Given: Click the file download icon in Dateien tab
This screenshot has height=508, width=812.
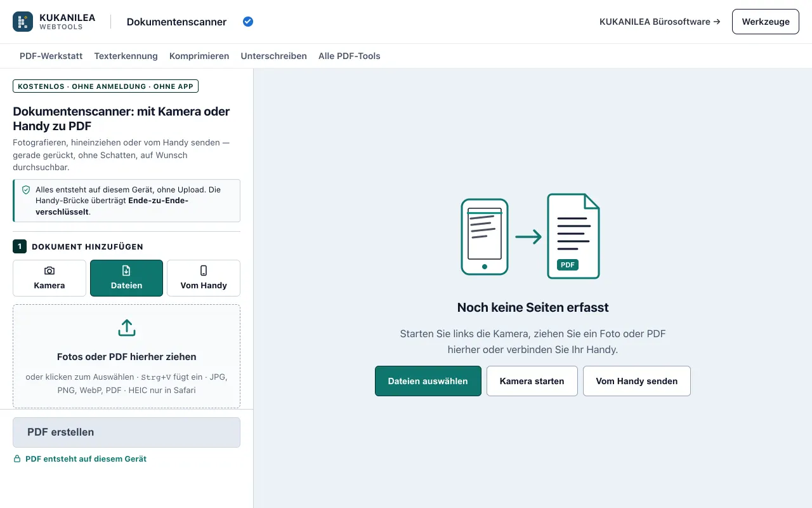Looking at the screenshot, I should click(126, 271).
